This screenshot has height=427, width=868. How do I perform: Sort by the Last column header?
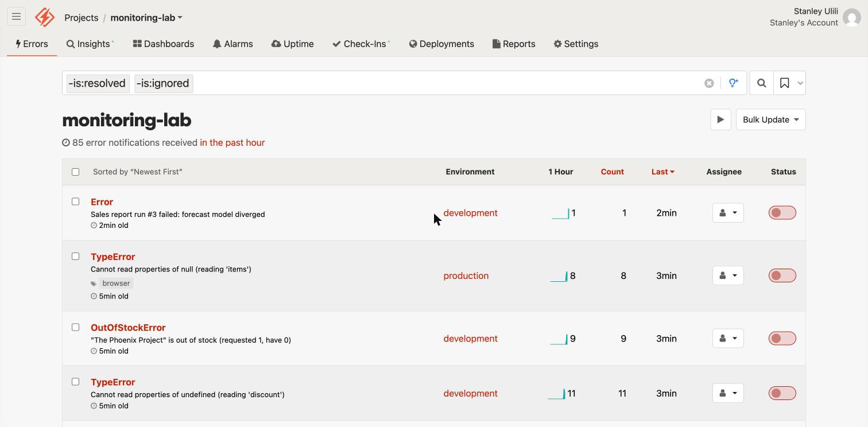(x=663, y=172)
